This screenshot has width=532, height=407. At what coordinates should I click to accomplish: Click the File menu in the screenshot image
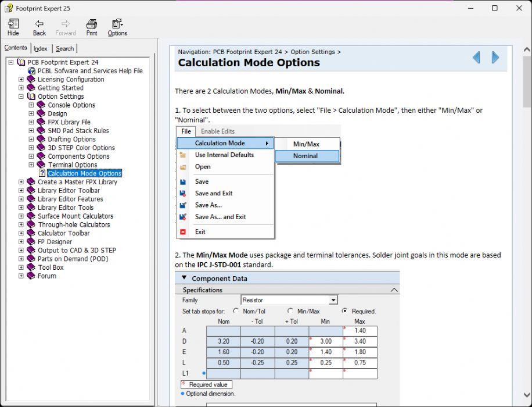pyautogui.click(x=186, y=131)
